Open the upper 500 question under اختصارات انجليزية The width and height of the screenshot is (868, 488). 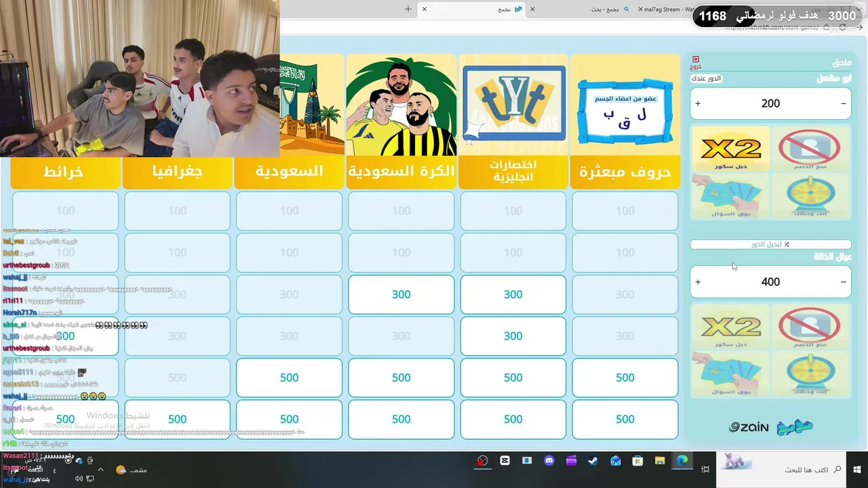(x=513, y=378)
